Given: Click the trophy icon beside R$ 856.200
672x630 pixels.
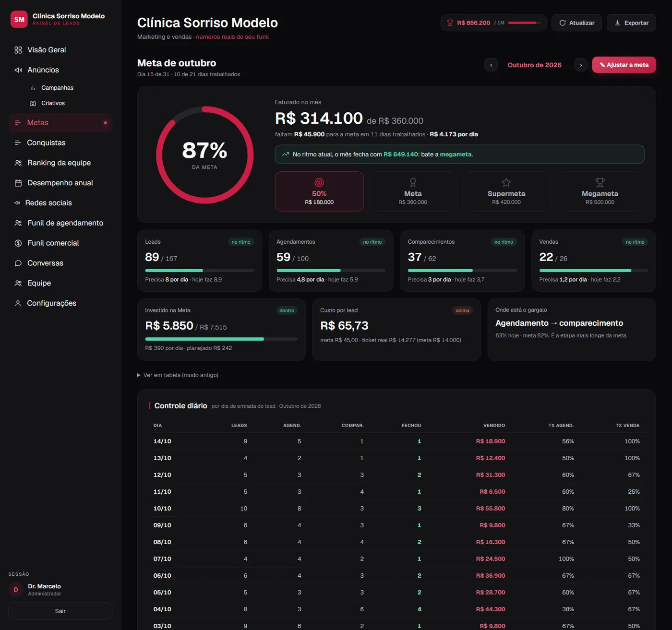Looking at the screenshot, I should click(x=450, y=23).
